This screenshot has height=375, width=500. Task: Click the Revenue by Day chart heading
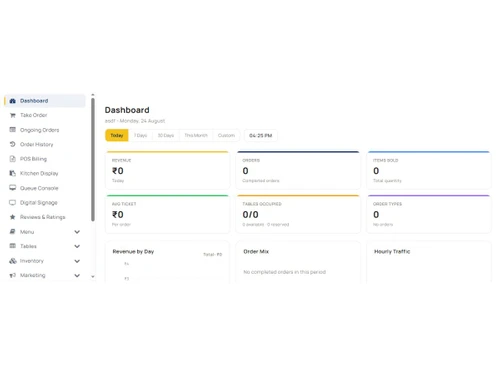(133, 251)
